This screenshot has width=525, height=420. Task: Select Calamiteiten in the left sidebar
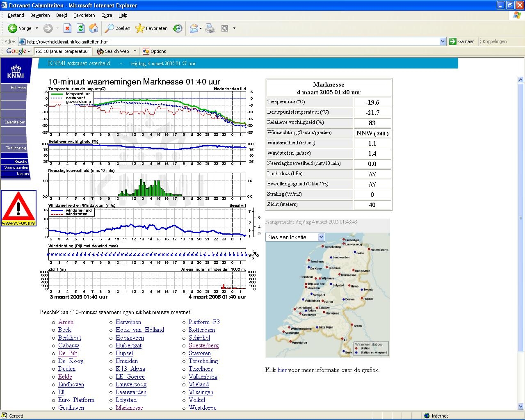[15, 122]
